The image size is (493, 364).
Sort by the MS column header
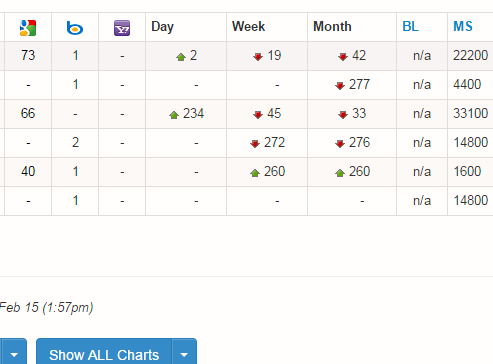click(463, 27)
